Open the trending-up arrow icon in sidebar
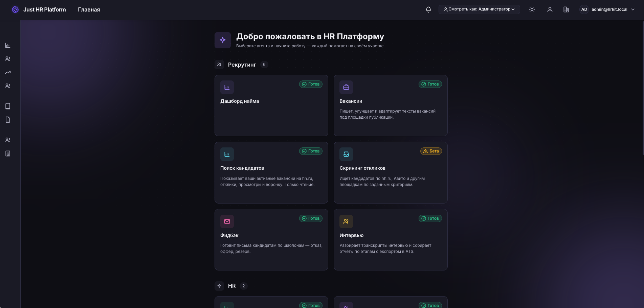This screenshot has width=644, height=308. coord(8,72)
